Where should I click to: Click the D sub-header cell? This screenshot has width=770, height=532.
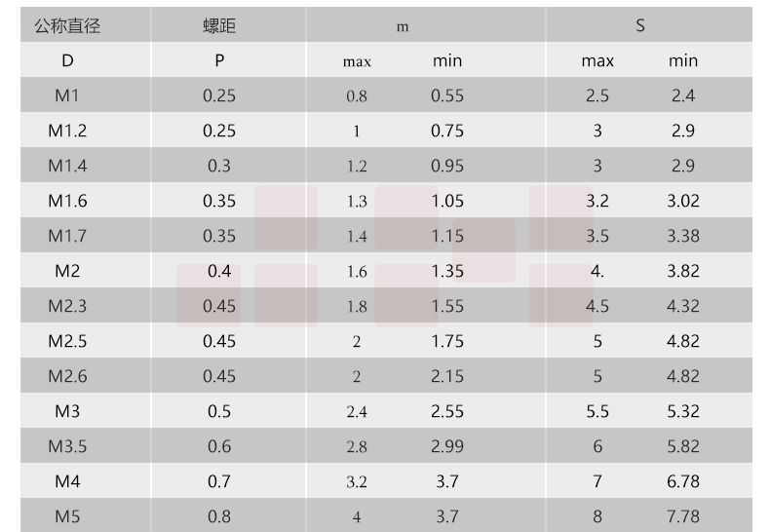tap(67, 60)
